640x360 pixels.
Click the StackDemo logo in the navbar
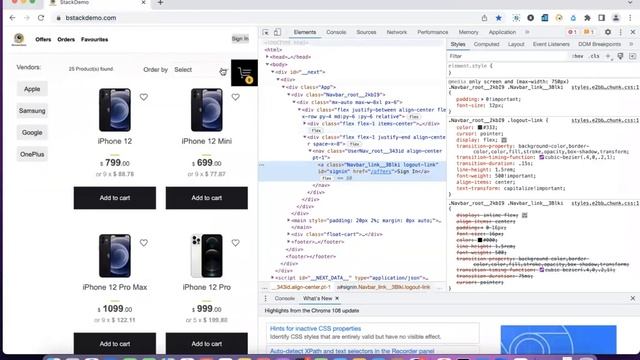pos(19,39)
